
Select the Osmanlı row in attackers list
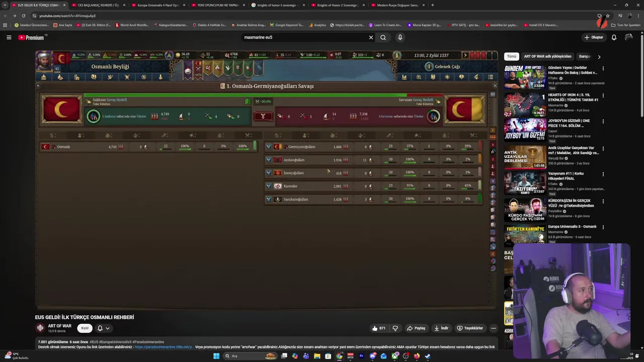click(x=149, y=147)
